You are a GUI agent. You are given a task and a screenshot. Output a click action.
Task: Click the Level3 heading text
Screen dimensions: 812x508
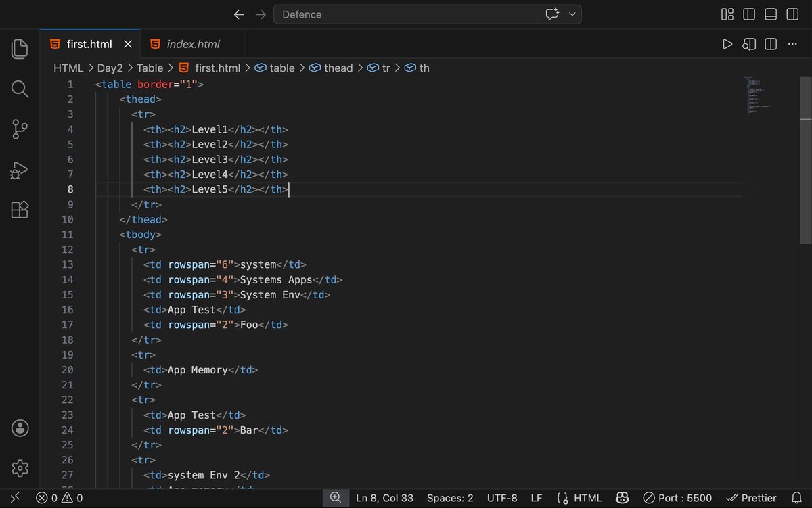(210, 160)
